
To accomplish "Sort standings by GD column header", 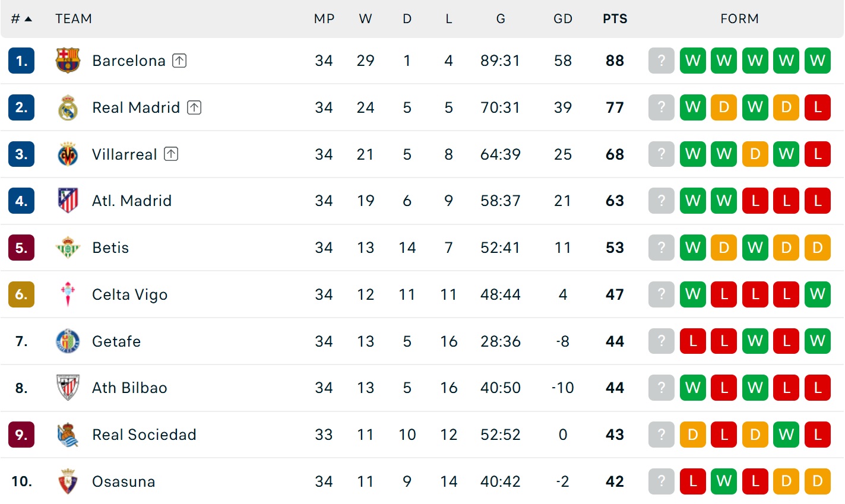I will [x=563, y=19].
